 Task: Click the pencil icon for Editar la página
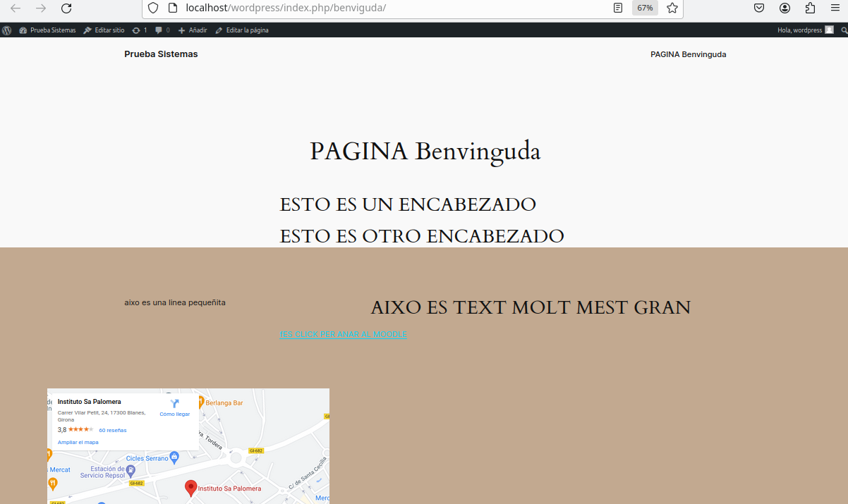tap(218, 30)
